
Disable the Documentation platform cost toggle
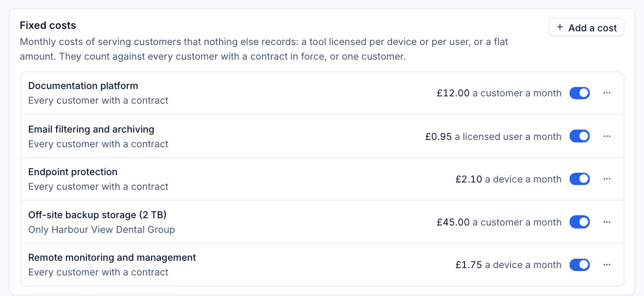coord(579,93)
